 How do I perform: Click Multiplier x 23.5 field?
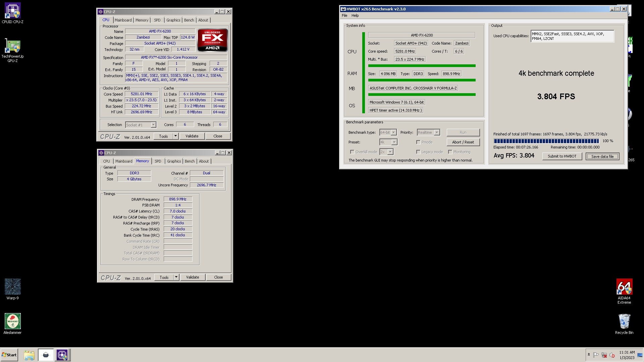click(141, 100)
